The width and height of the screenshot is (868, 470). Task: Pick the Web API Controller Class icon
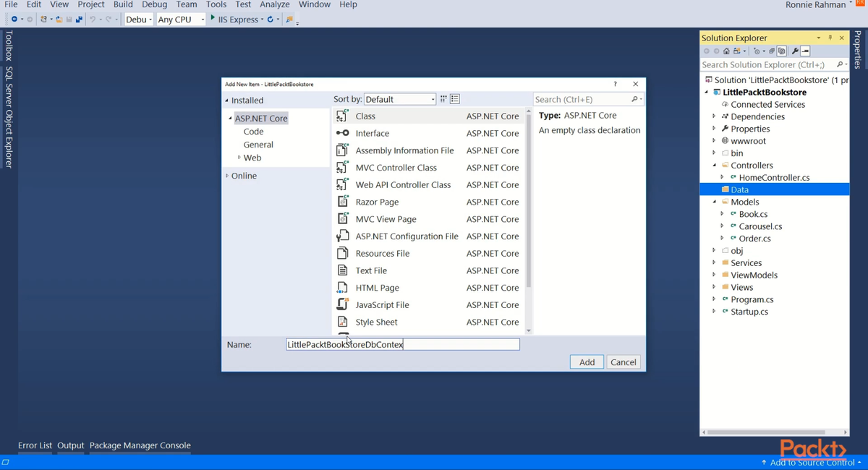(x=343, y=184)
